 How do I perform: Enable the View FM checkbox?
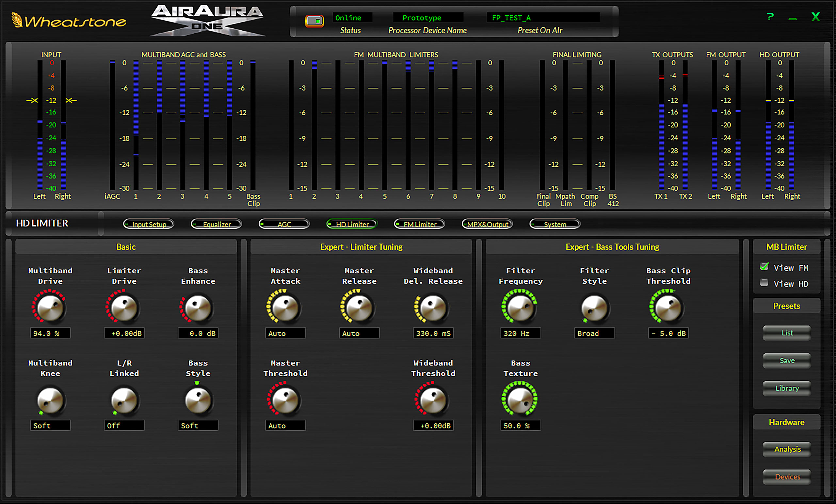(764, 267)
